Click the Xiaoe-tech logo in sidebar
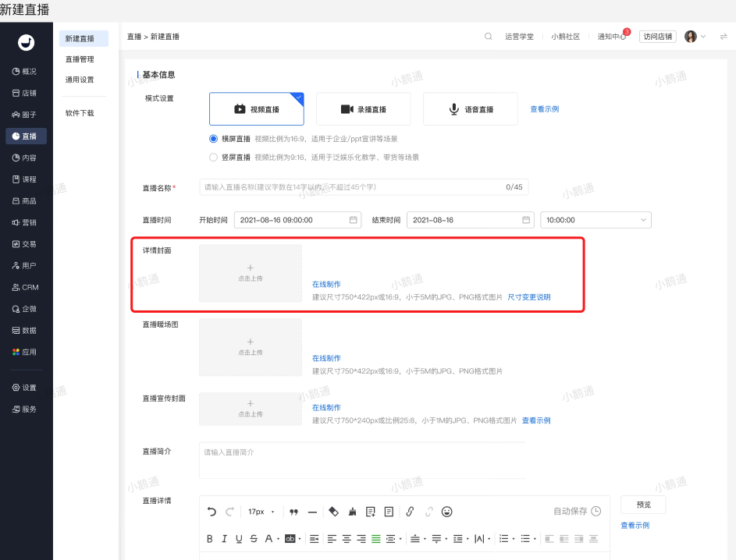The height and width of the screenshot is (560, 736). click(27, 43)
